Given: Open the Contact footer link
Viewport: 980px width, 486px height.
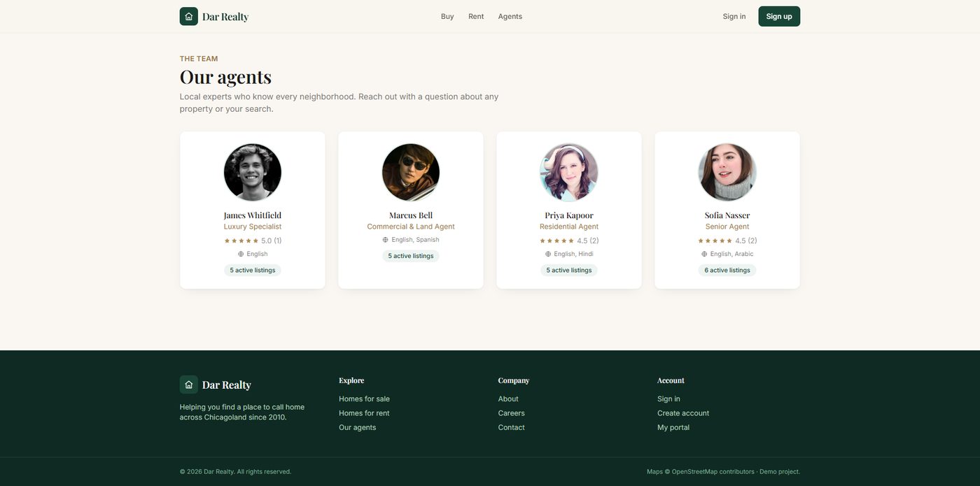Looking at the screenshot, I should coord(511,427).
